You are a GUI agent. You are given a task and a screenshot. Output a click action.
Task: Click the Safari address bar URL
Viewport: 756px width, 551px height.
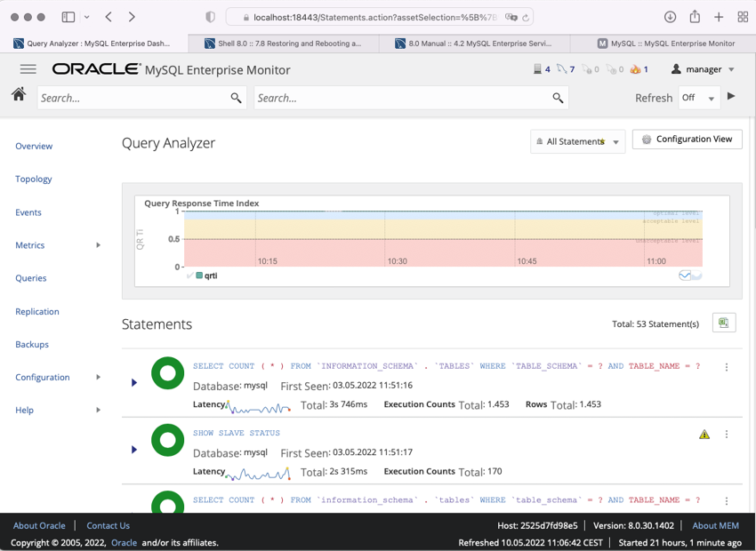click(x=374, y=18)
